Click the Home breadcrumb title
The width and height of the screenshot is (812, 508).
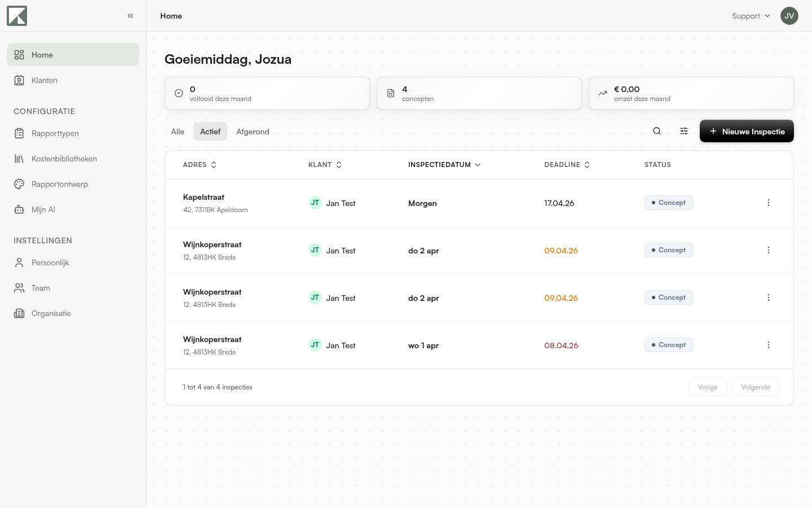point(171,16)
